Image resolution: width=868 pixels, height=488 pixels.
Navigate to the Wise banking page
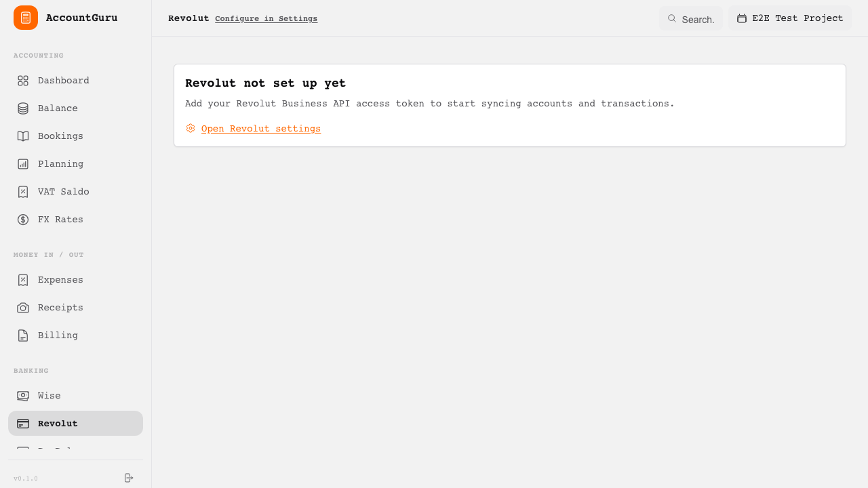click(75, 396)
